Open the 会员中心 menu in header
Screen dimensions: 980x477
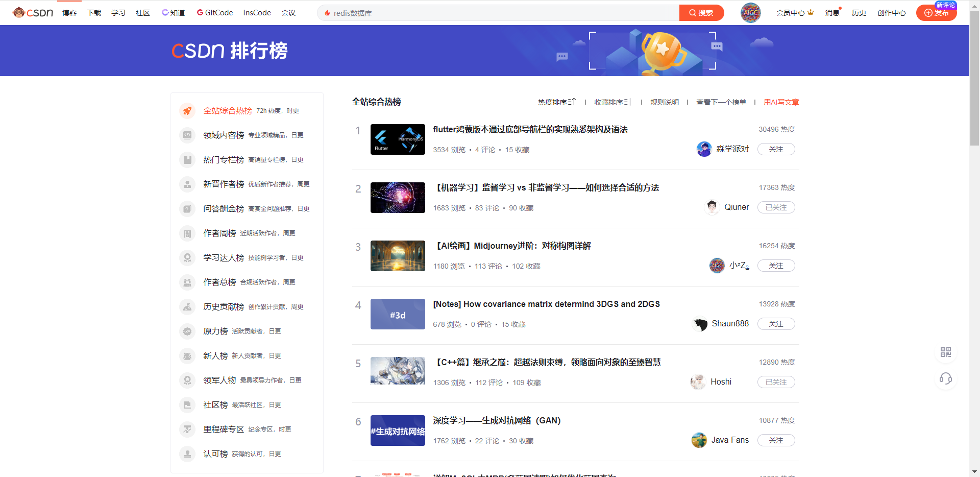click(795, 13)
